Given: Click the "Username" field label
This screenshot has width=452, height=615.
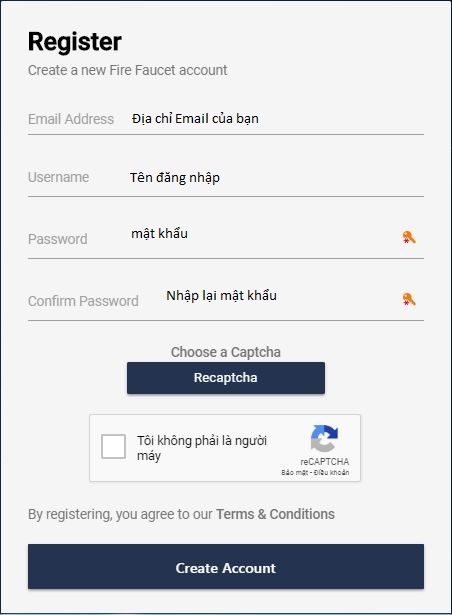Looking at the screenshot, I should click(x=58, y=177).
